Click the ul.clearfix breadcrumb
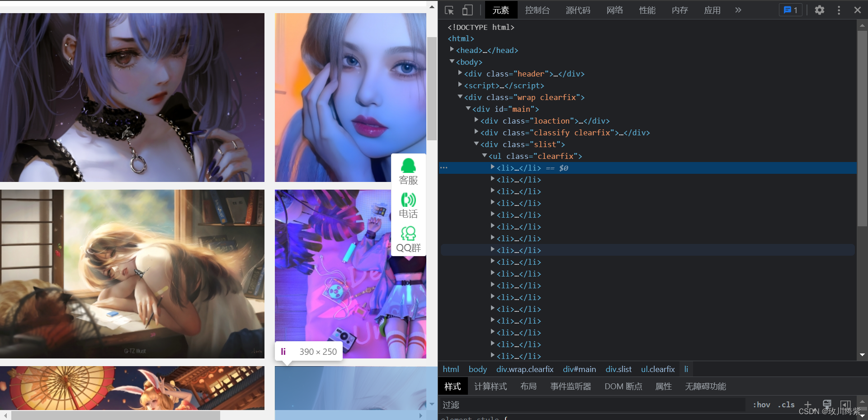 tap(658, 369)
